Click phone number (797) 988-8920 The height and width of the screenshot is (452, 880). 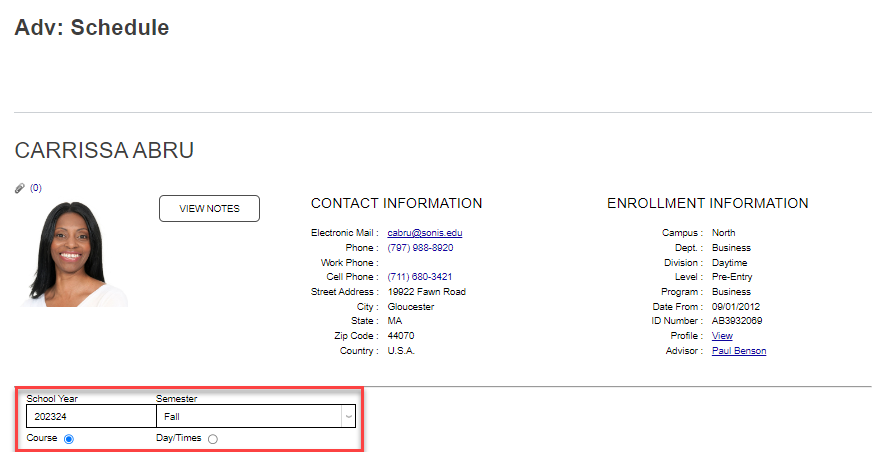click(x=420, y=248)
